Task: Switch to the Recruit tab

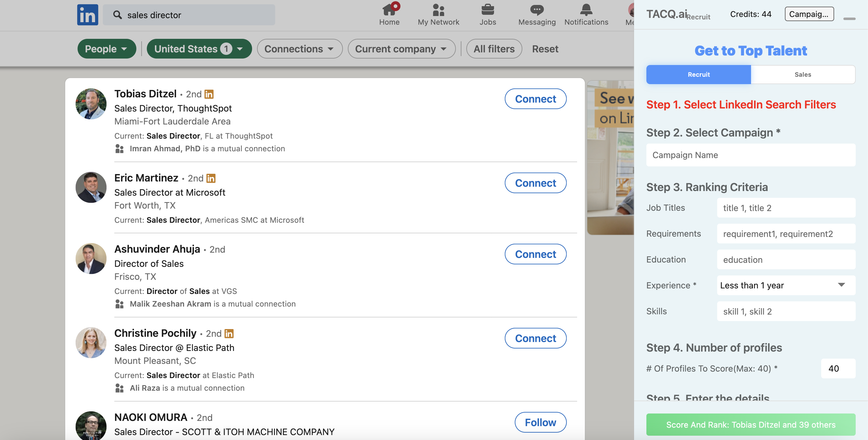Action: (698, 75)
